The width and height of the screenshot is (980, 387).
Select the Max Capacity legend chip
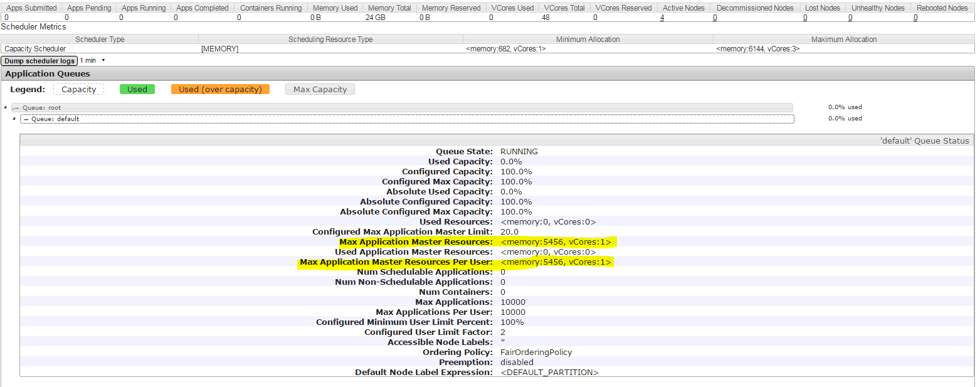(x=320, y=89)
